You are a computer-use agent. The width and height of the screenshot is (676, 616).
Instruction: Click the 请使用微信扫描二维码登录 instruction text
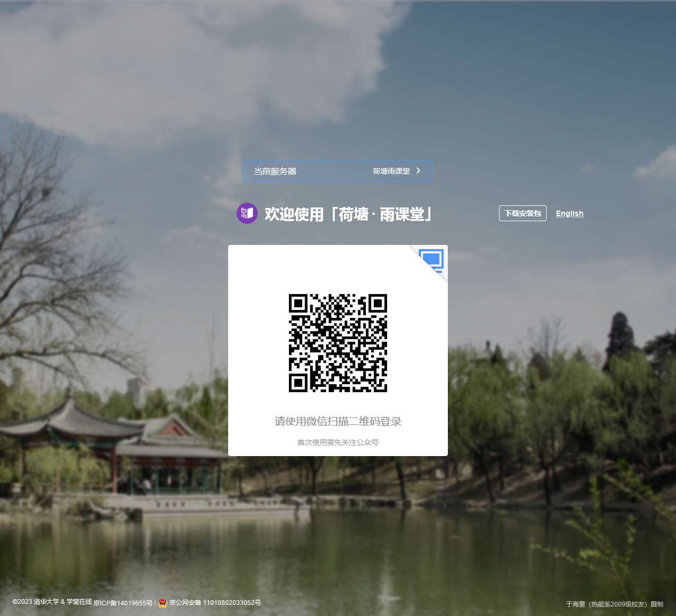[x=338, y=421]
